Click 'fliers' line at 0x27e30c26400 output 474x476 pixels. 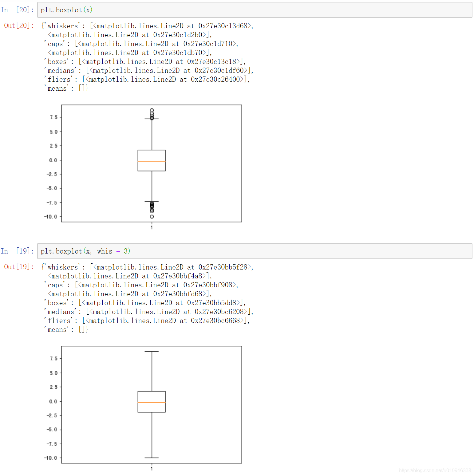coord(147,79)
